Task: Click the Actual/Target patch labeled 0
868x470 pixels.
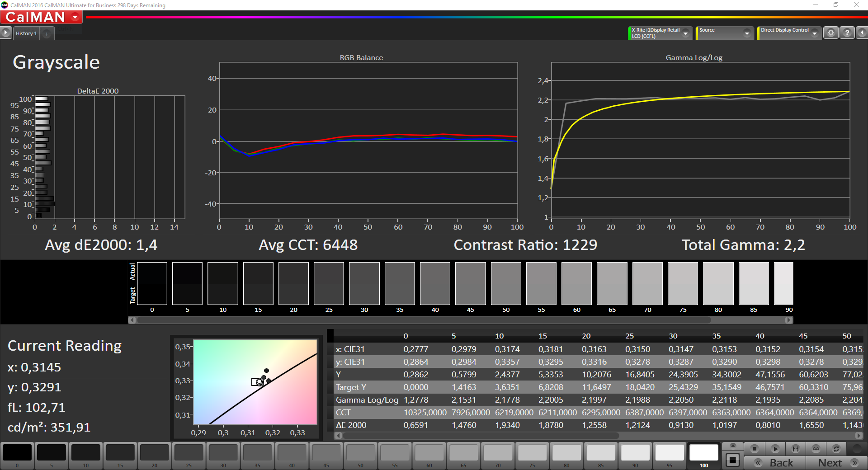Action: pyautogui.click(x=152, y=283)
